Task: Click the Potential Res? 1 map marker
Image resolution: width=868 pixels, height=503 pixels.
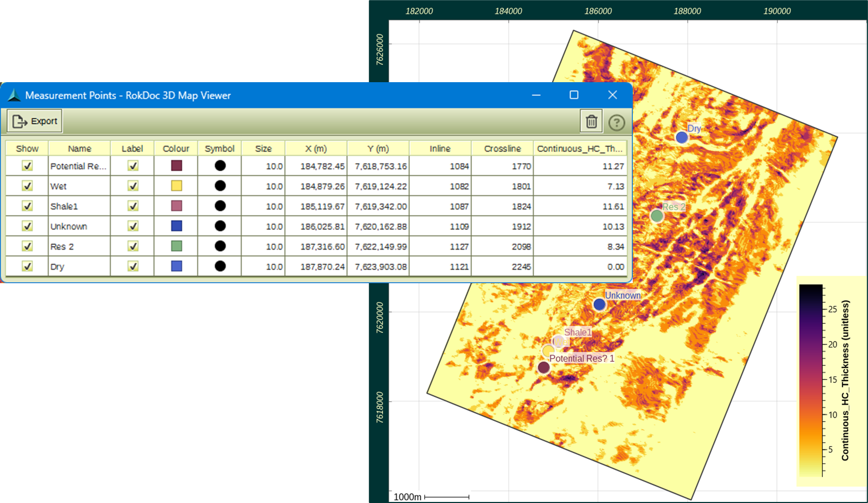Action: pyautogui.click(x=544, y=367)
